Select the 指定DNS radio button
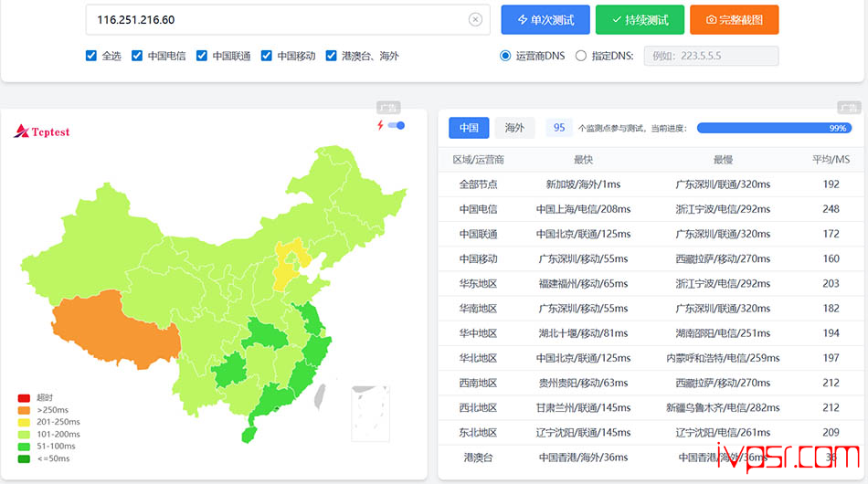 tap(581, 56)
